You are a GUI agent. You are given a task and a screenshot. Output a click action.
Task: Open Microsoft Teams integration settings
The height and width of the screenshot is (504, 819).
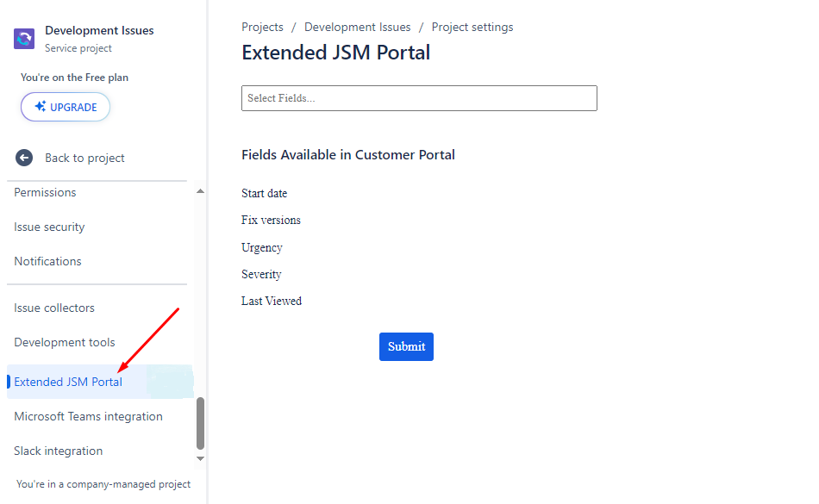(88, 416)
